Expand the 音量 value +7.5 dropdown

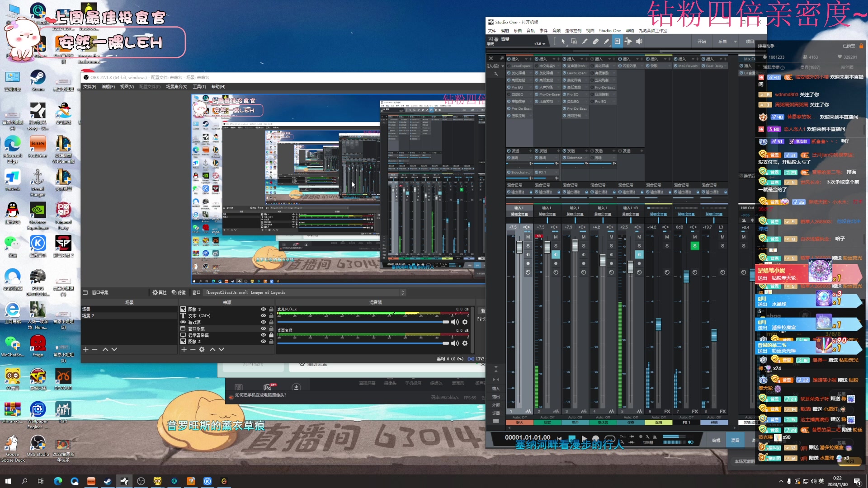click(x=543, y=44)
